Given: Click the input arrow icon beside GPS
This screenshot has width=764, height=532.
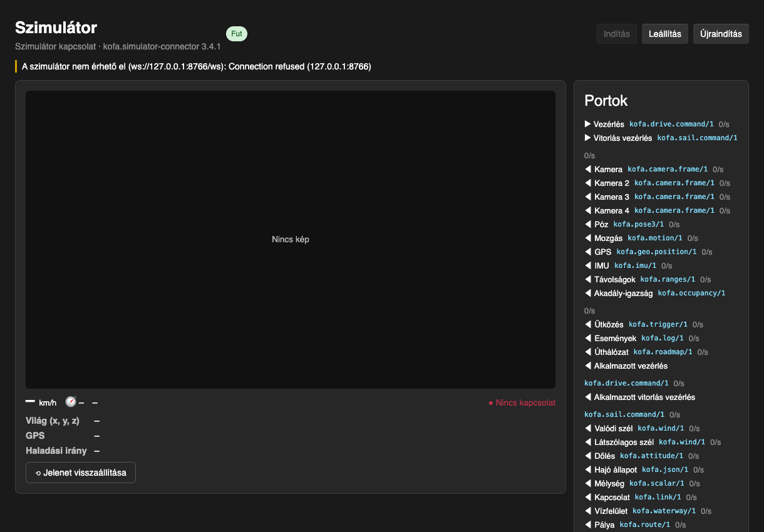Looking at the screenshot, I should tap(588, 252).
